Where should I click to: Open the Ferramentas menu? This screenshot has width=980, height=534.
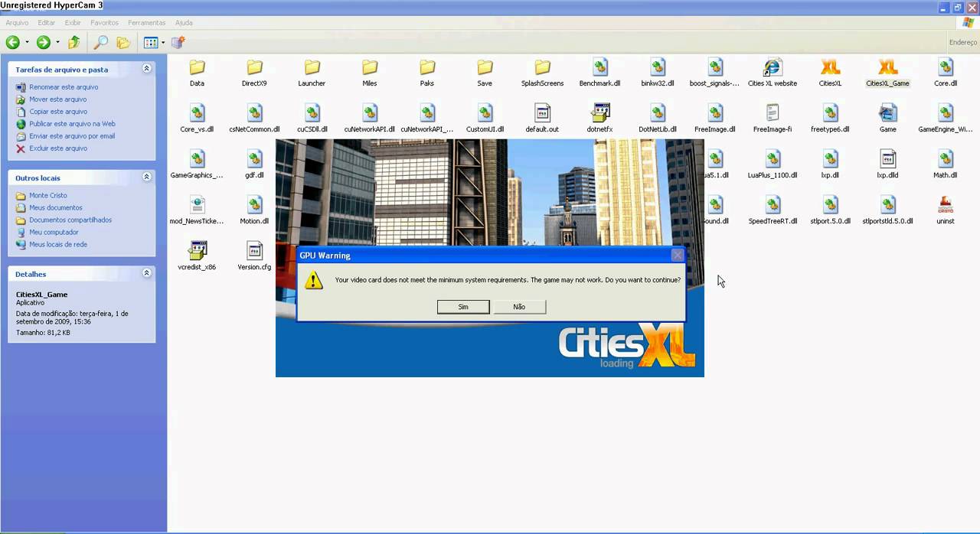click(x=146, y=23)
